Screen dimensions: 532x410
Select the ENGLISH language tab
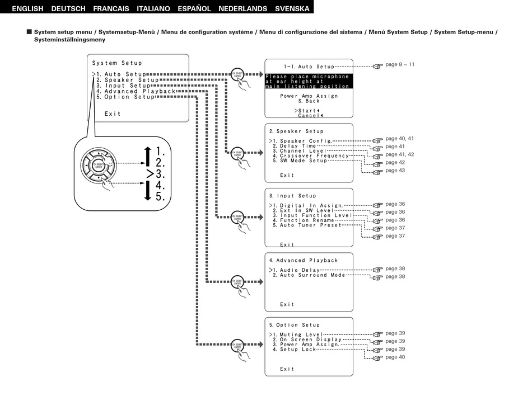tap(27, 8)
